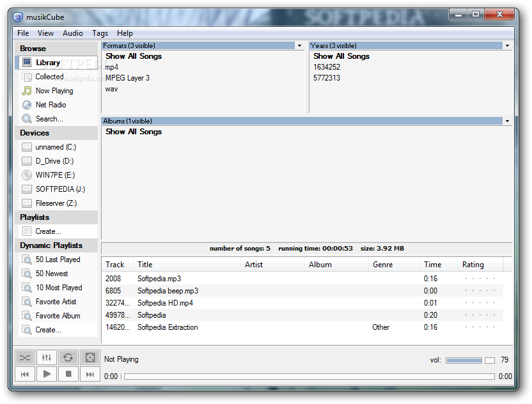Open Formats panel dropdown arrow
Image resolution: width=532 pixels, height=404 pixels.
[x=300, y=45]
